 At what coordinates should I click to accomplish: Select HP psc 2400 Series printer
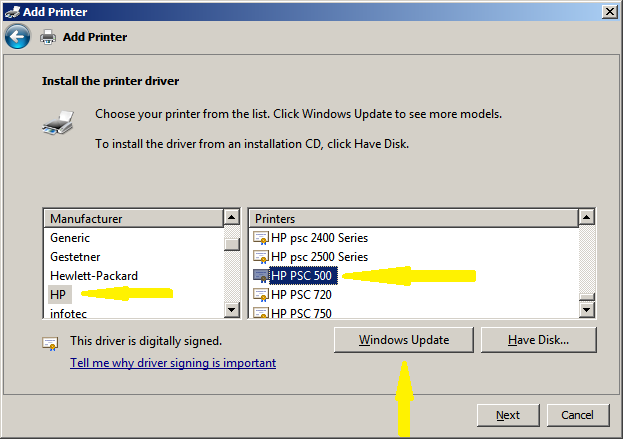319,238
